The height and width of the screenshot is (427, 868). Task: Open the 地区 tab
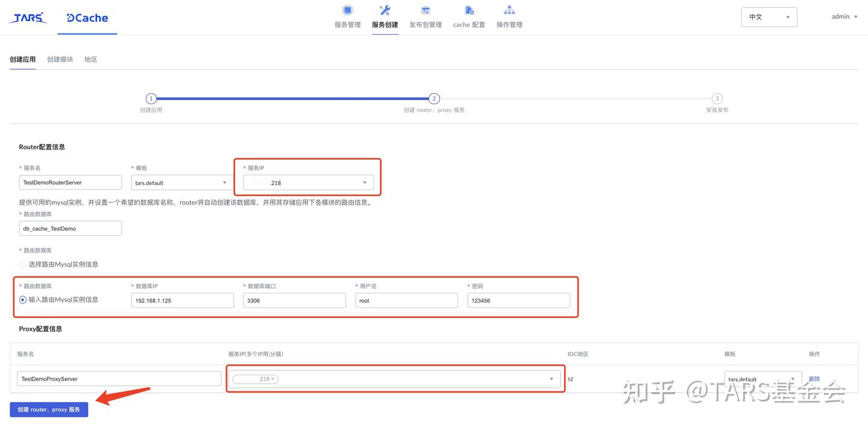point(90,59)
